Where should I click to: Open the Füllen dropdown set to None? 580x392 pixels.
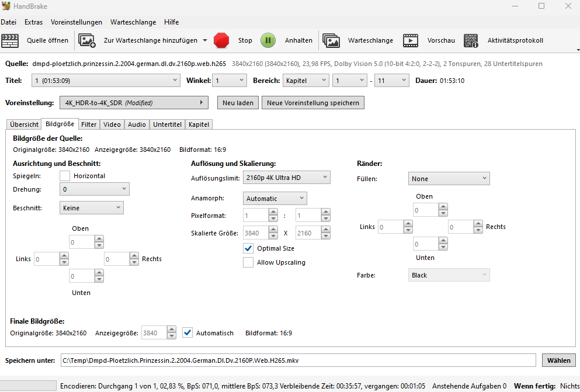[449, 179]
